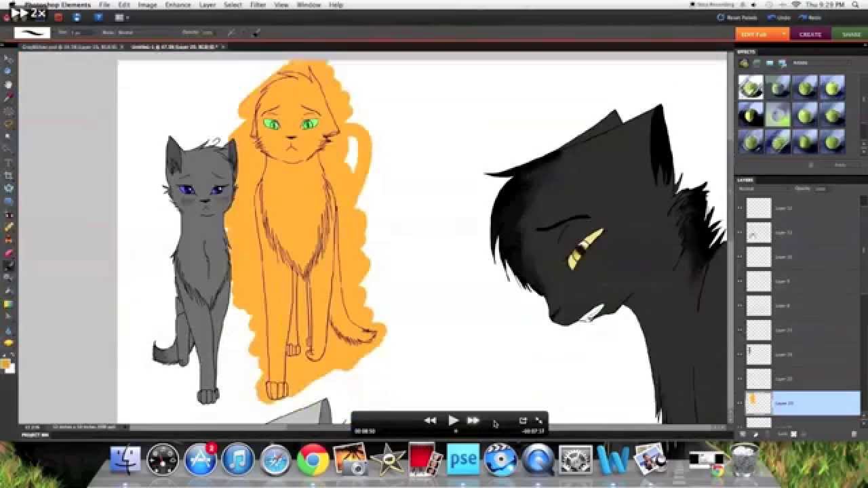This screenshot has width=868, height=488.
Task: Select the first effect thumbnail in Effects panel
Action: 751,87
